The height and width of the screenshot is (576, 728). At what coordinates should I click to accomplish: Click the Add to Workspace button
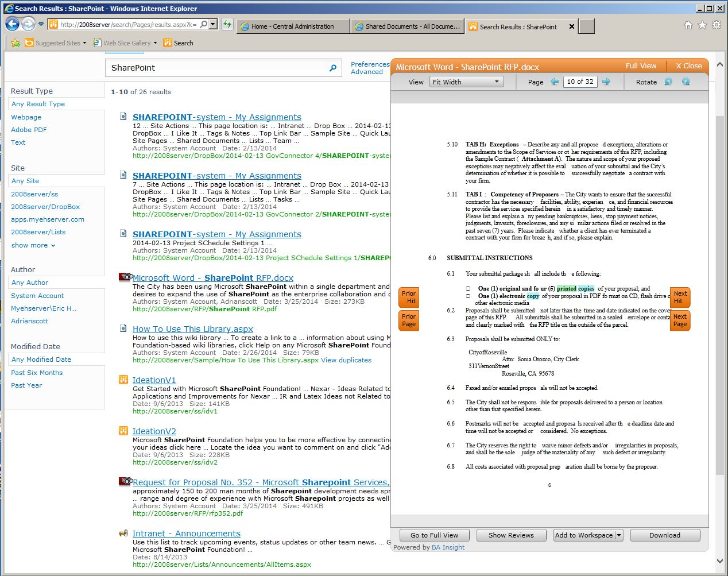(584, 535)
